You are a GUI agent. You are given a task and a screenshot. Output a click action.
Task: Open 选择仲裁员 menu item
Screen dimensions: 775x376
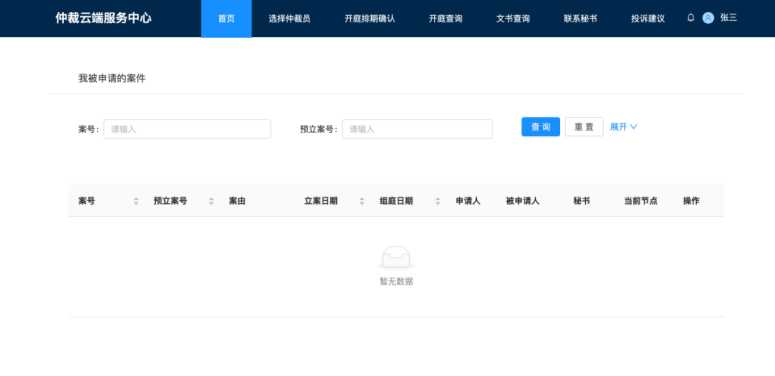[290, 19]
